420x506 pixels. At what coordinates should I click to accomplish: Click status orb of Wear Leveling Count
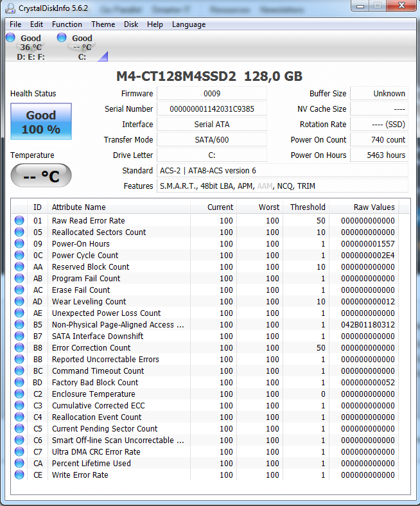point(19,301)
